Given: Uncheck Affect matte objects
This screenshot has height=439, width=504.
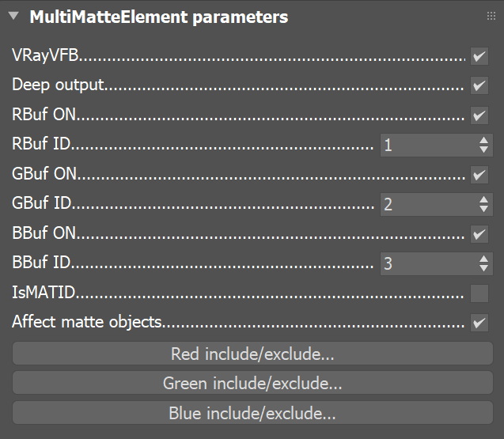Looking at the screenshot, I should (479, 323).
